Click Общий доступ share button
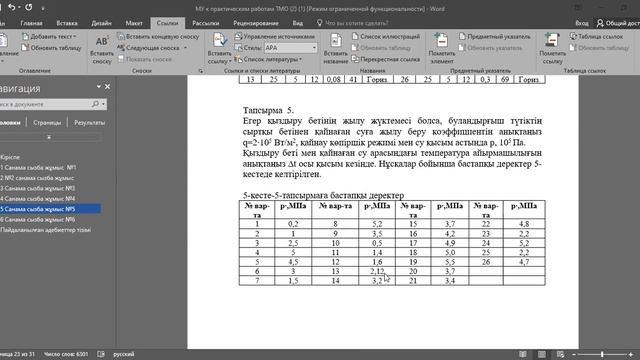640x360 pixels. point(618,23)
